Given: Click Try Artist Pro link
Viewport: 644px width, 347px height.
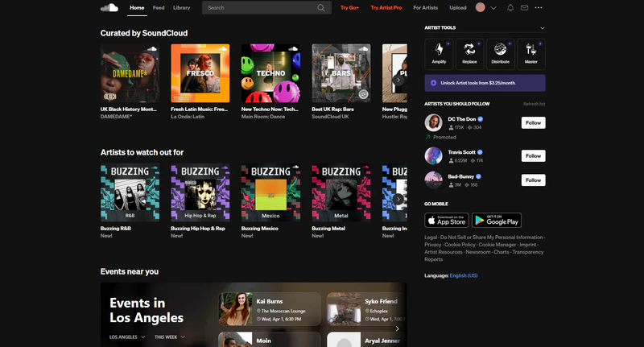Looking at the screenshot, I should (386, 8).
